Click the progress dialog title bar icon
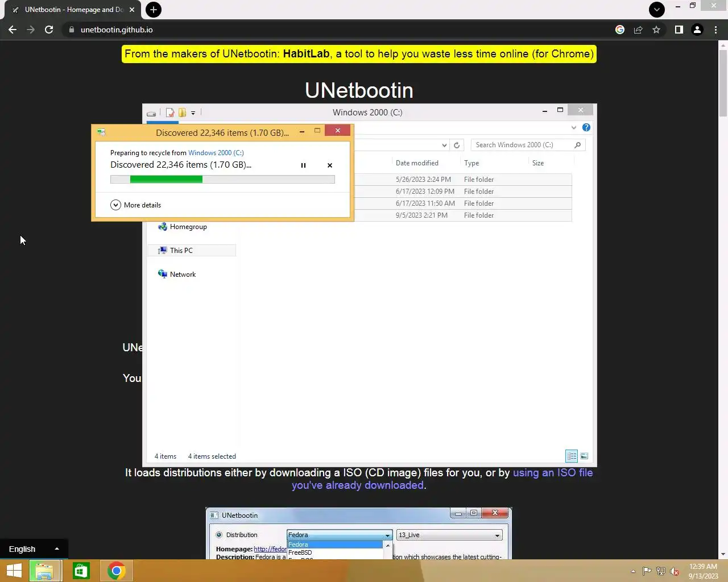Image resolution: width=728 pixels, height=582 pixels. [x=101, y=132]
